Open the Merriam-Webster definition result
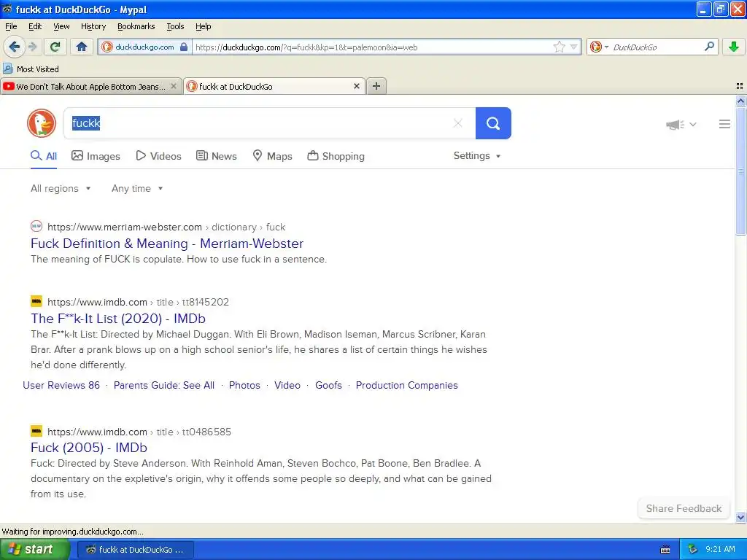Screen dimensions: 747x560 coord(167,244)
